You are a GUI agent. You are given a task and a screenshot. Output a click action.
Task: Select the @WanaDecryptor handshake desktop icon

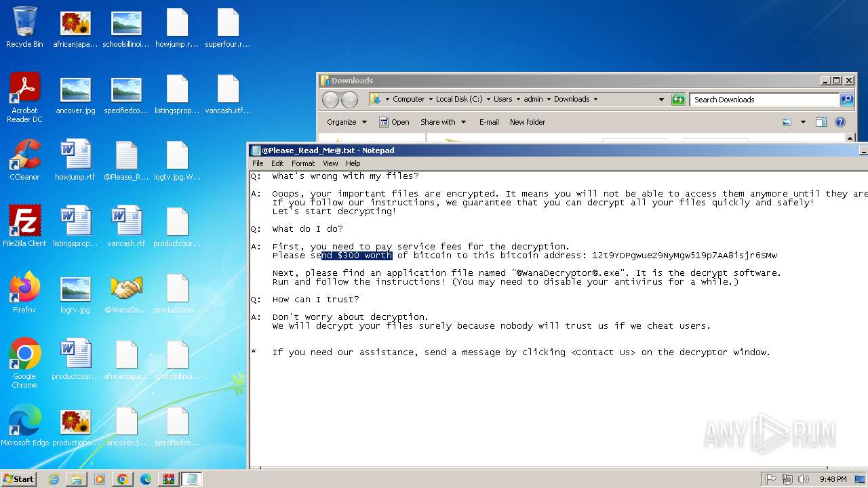[126, 293]
